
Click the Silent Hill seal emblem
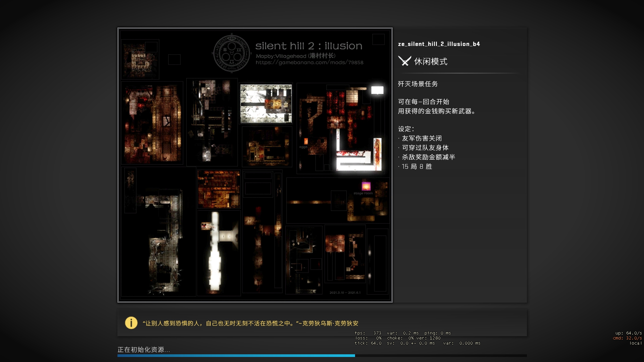click(232, 53)
